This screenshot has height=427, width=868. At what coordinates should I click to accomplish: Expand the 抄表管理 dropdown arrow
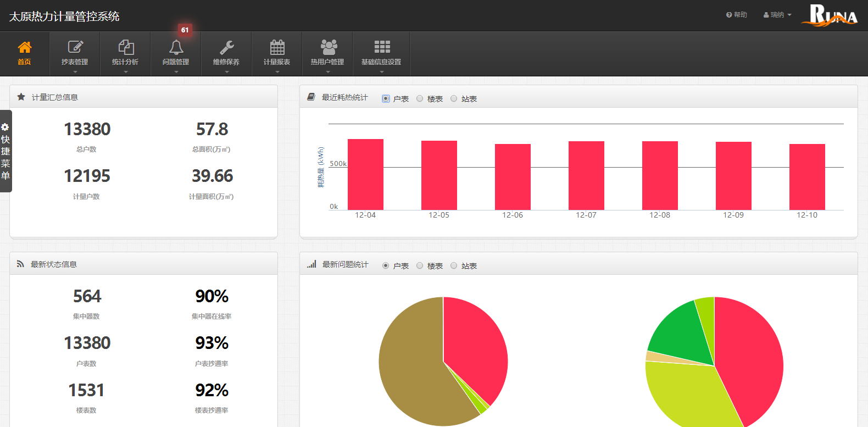pyautogui.click(x=75, y=71)
